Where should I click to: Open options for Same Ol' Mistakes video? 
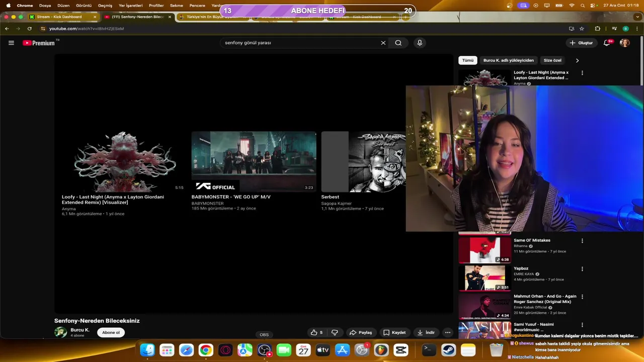point(582,241)
